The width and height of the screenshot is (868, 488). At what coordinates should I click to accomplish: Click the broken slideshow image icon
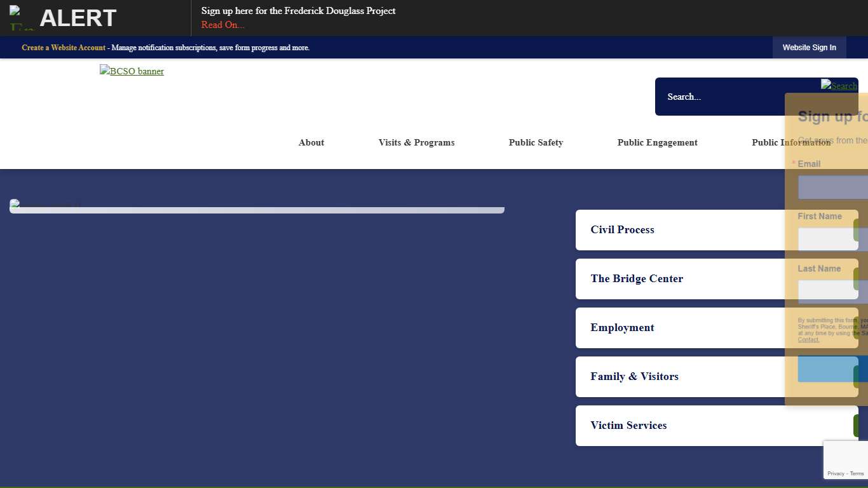click(x=14, y=205)
